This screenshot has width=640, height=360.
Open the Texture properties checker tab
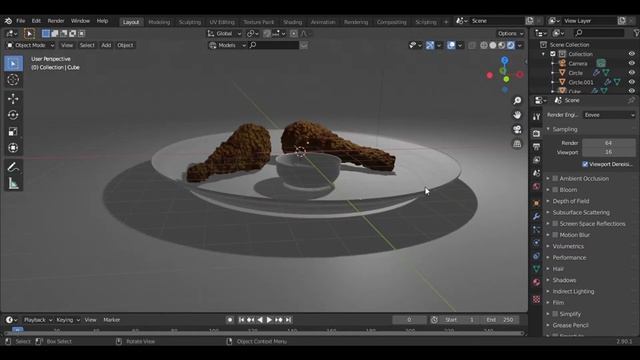pyautogui.click(x=536, y=299)
